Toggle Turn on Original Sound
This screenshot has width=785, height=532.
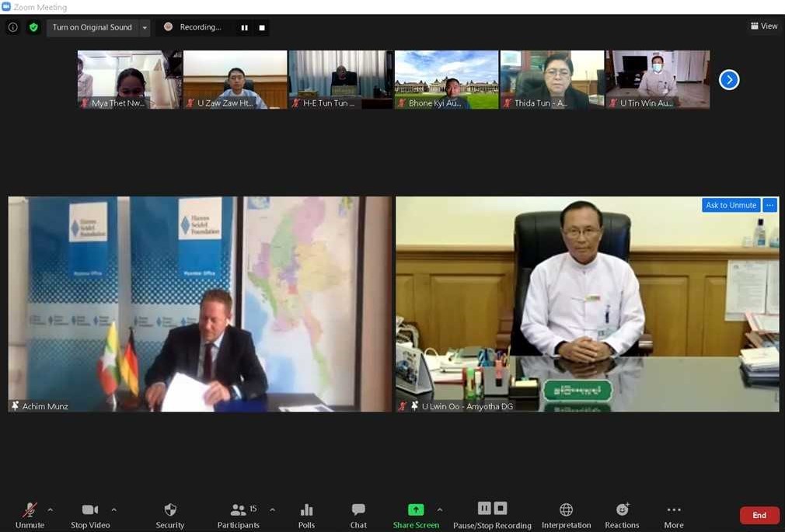click(x=92, y=27)
